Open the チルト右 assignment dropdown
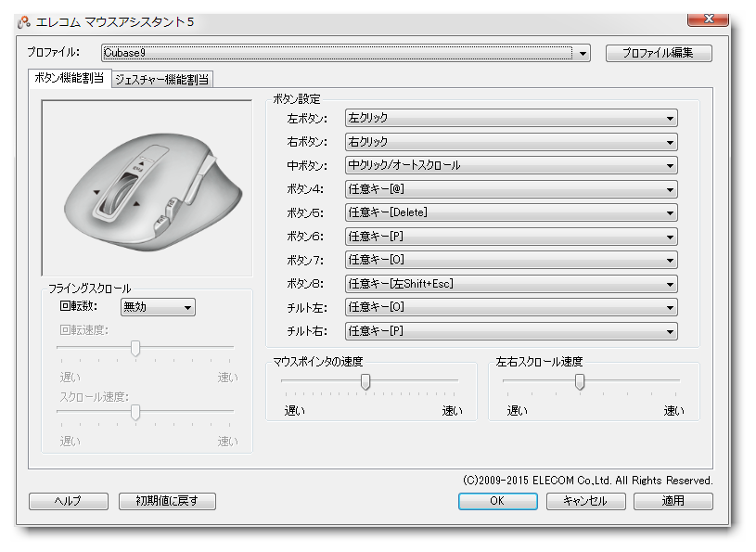756x552 pixels. tap(511, 331)
